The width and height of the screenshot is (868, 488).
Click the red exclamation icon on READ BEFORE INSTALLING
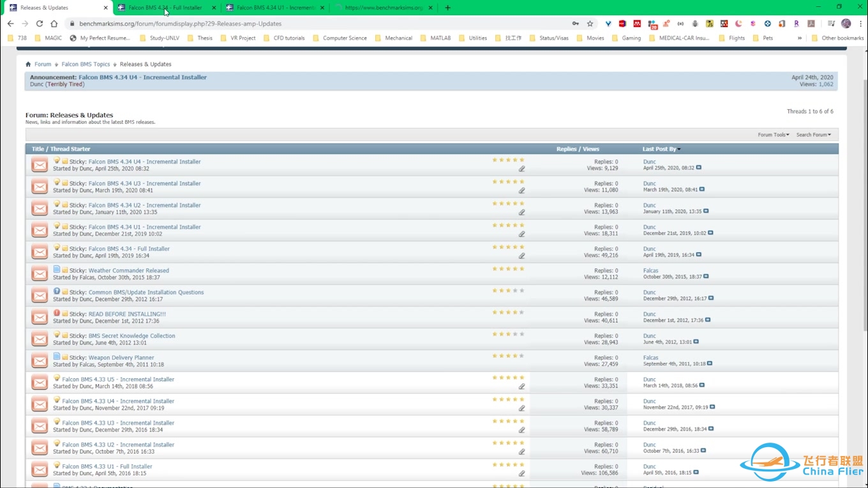pos(57,313)
